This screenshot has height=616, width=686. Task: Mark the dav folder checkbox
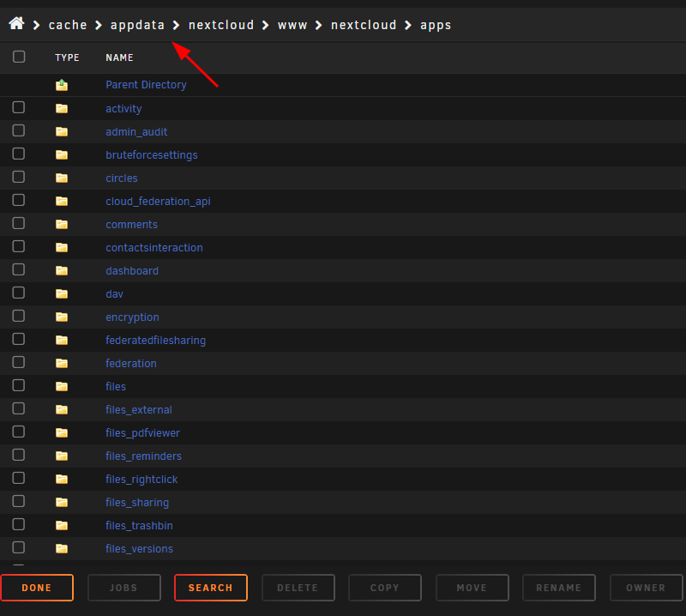tap(18, 293)
